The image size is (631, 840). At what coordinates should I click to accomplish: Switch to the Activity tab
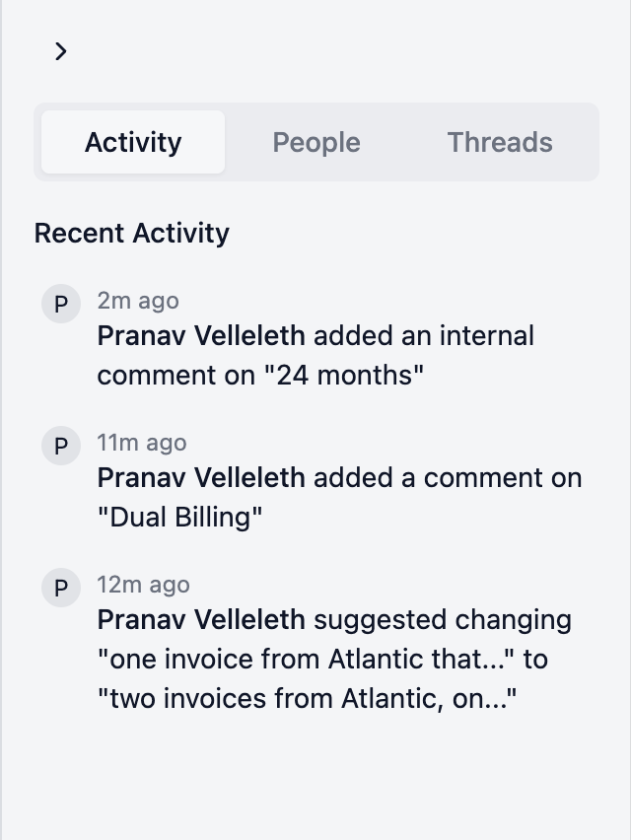pyautogui.click(x=133, y=142)
